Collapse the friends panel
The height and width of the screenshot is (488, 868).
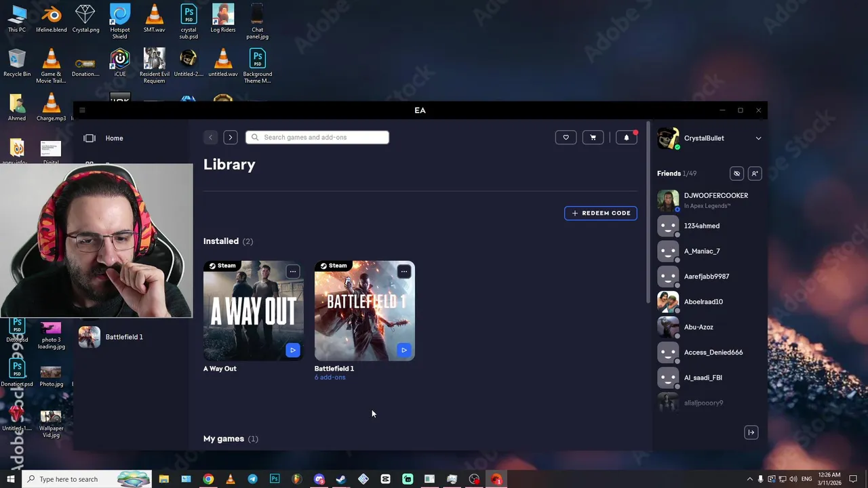[751, 432]
